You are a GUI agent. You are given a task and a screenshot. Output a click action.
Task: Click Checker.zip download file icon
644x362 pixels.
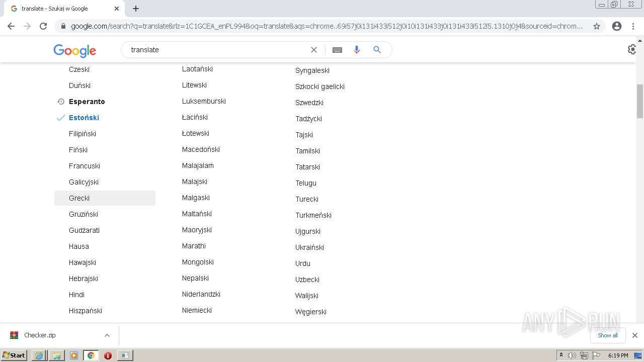tap(14, 335)
